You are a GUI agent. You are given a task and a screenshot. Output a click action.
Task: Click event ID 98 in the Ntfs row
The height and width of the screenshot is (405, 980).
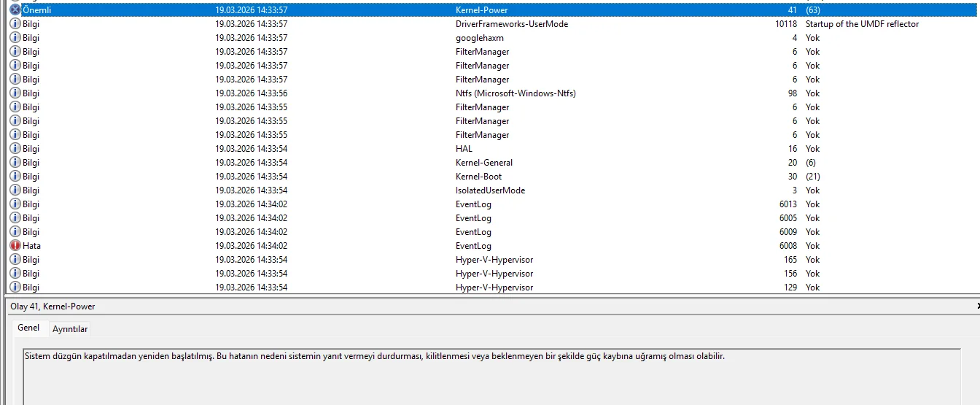point(793,93)
